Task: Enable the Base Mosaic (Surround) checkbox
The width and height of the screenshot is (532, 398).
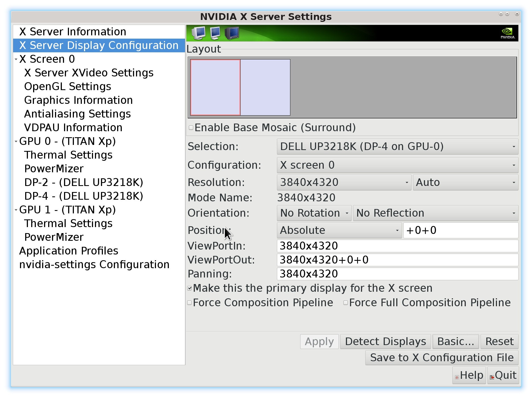Action: [x=191, y=128]
